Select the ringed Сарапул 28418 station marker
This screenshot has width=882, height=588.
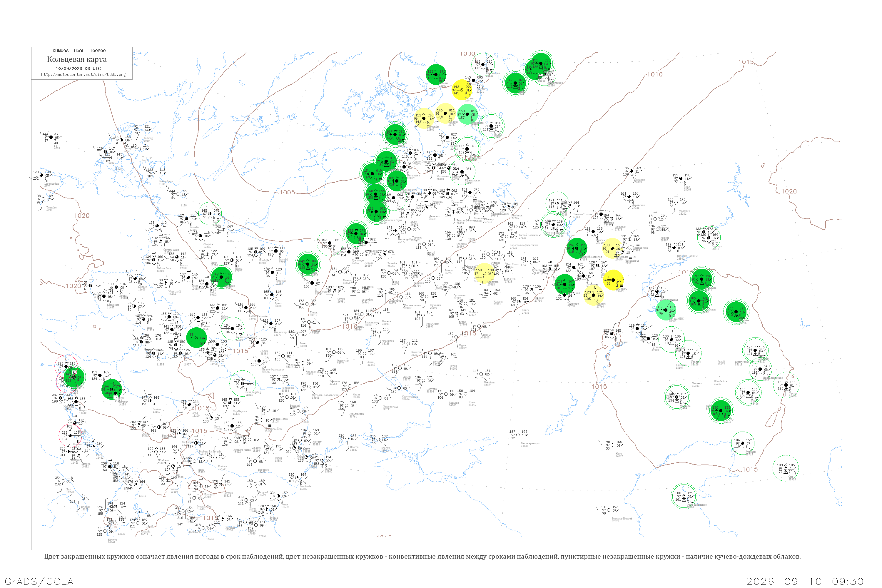pyautogui.click(x=708, y=238)
